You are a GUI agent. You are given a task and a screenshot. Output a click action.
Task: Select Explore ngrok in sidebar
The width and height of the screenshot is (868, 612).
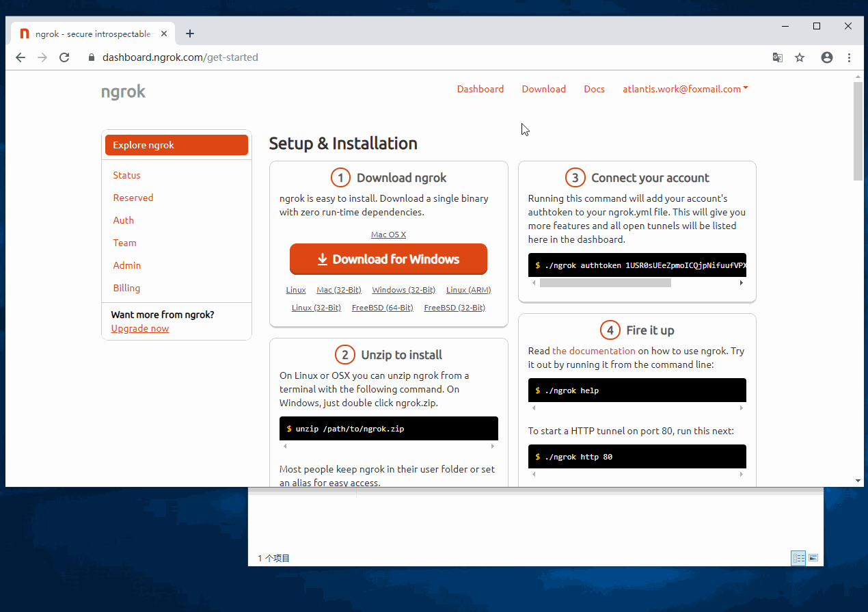pyautogui.click(x=176, y=145)
